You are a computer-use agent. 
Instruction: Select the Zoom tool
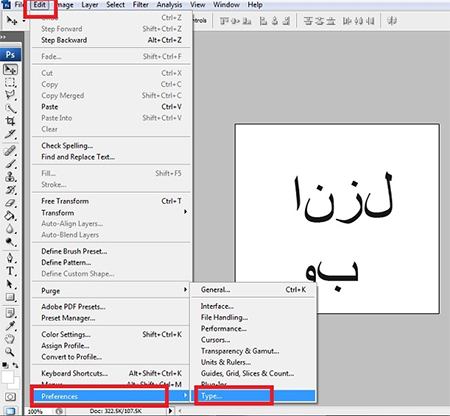click(10, 352)
